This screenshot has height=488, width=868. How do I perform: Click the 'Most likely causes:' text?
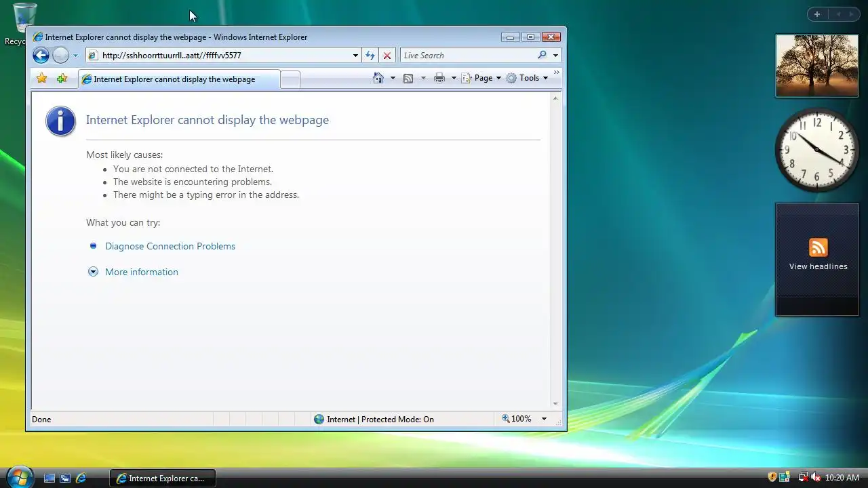click(125, 155)
